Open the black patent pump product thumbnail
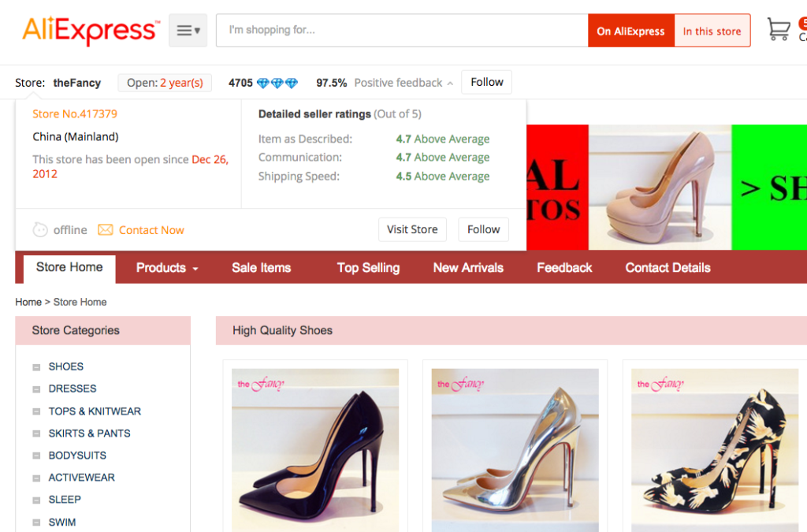This screenshot has width=807, height=532. pos(315,450)
